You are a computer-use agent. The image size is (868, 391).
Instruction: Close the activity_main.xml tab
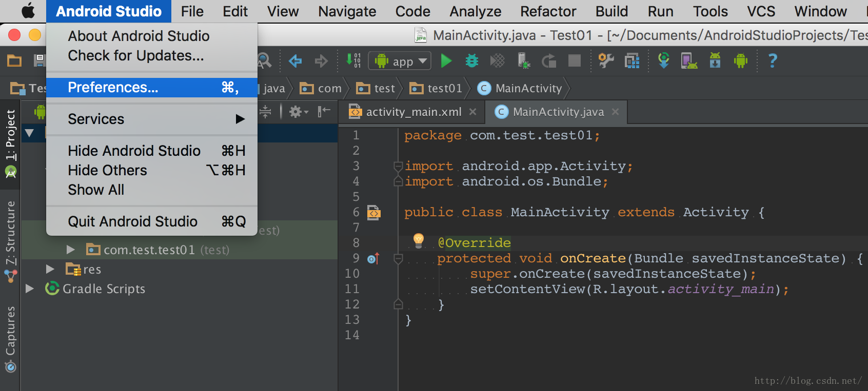tap(473, 112)
